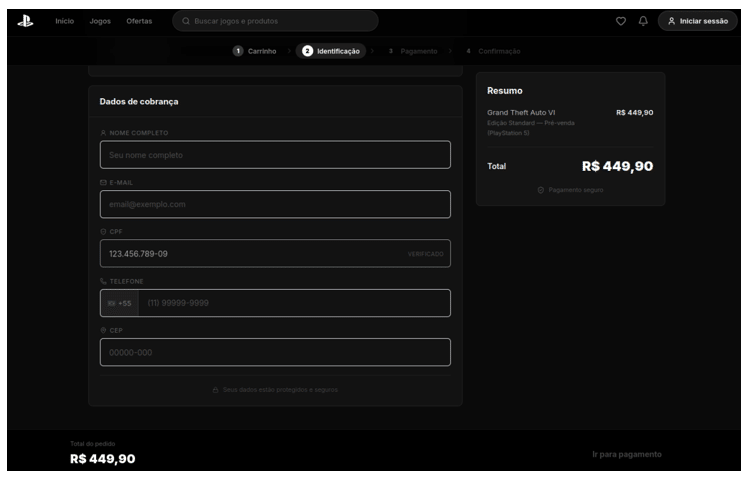Click the Pagamento seguro text
The height and width of the screenshot is (477, 745).
[x=576, y=190]
